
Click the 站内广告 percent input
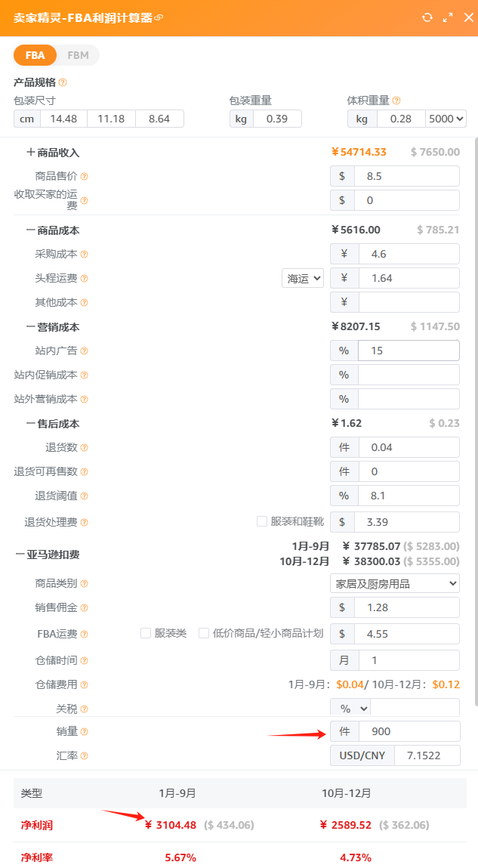409,351
